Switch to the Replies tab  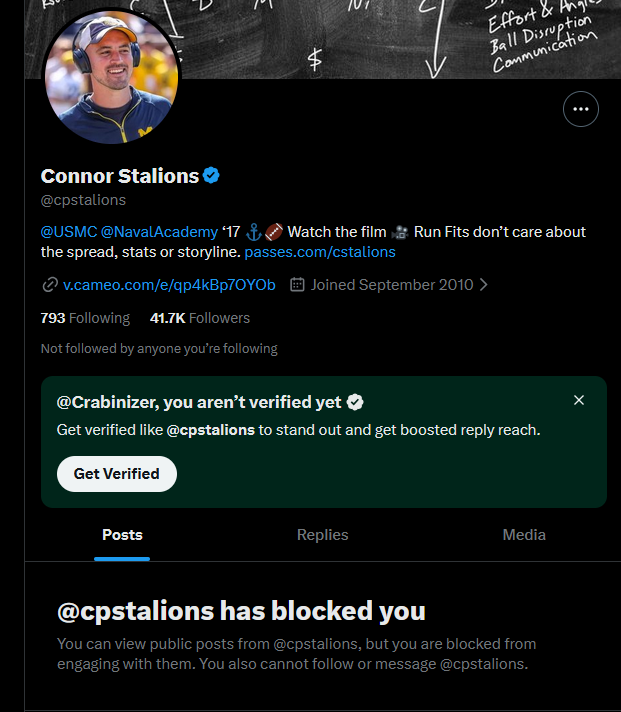322,535
